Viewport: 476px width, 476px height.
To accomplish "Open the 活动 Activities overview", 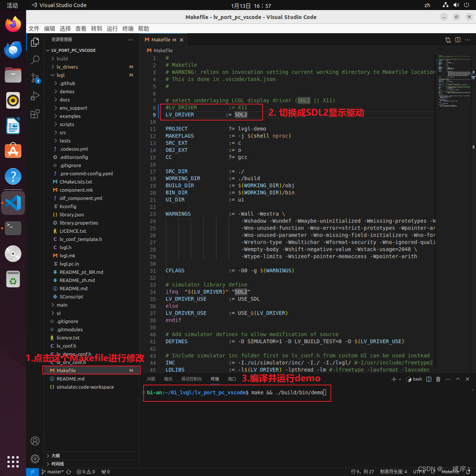I will tap(12, 5).
